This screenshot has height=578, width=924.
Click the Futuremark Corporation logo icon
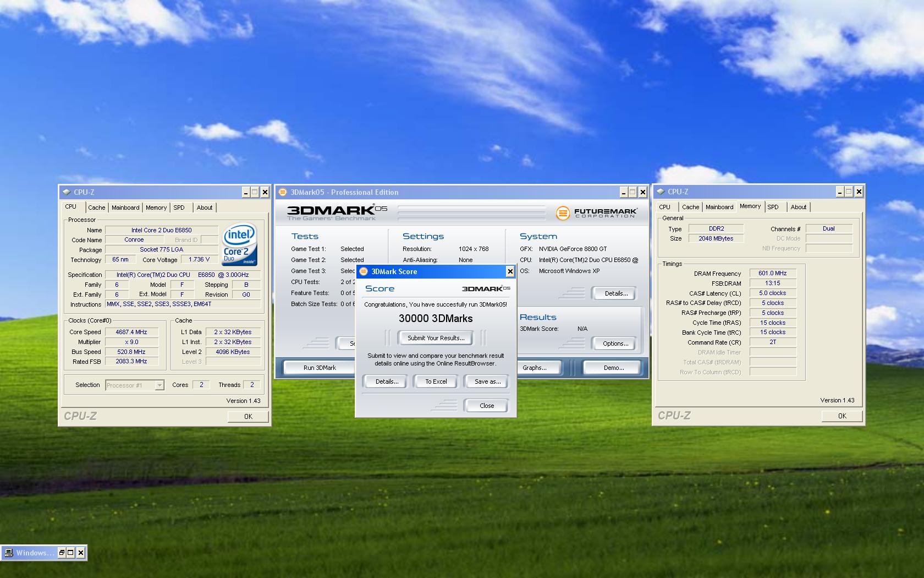[x=563, y=213]
